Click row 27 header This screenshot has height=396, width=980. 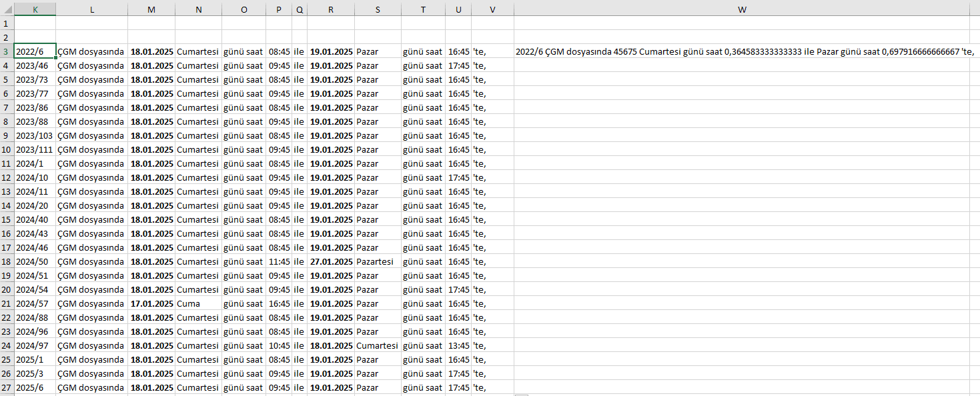click(6, 387)
